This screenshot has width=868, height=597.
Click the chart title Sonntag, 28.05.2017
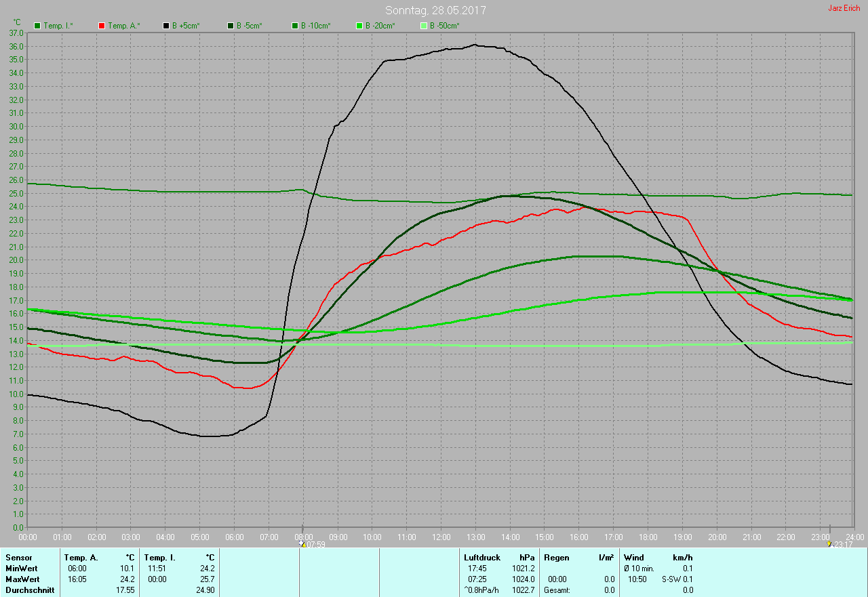[x=435, y=10]
